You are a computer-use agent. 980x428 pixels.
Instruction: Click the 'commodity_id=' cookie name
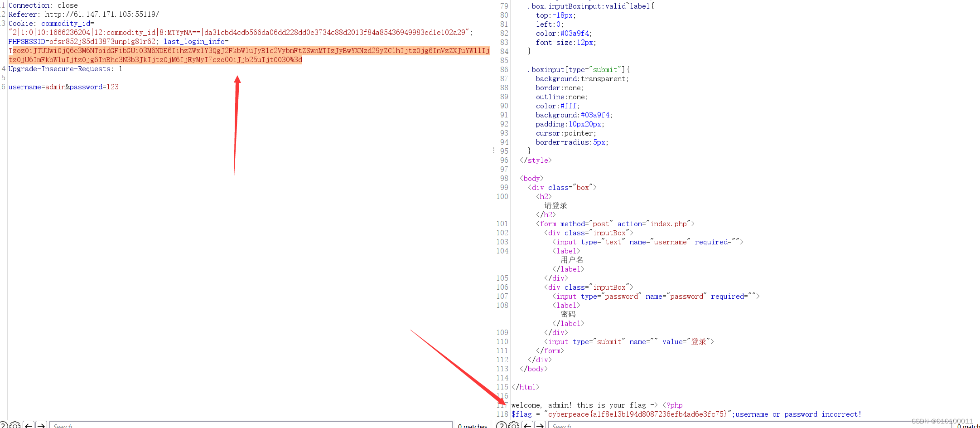(x=68, y=24)
